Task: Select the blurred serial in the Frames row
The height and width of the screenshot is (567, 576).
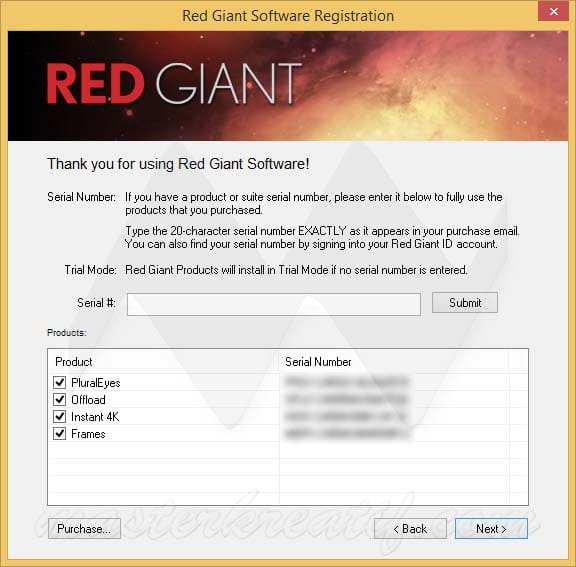Action: [x=347, y=433]
